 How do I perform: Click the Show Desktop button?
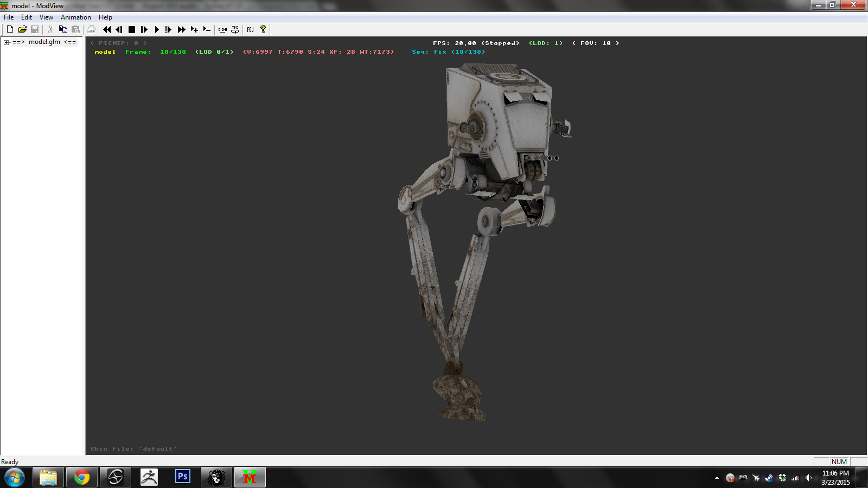coord(863,478)
